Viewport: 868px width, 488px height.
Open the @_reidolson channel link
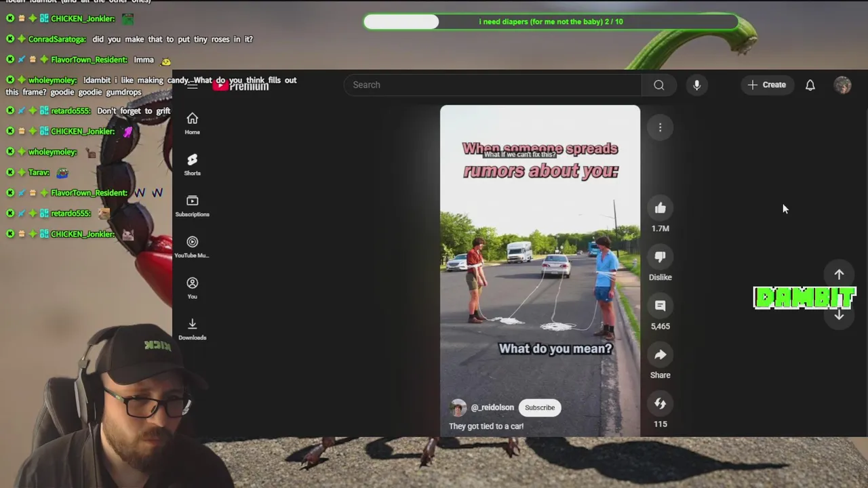[x=492, y=407]
